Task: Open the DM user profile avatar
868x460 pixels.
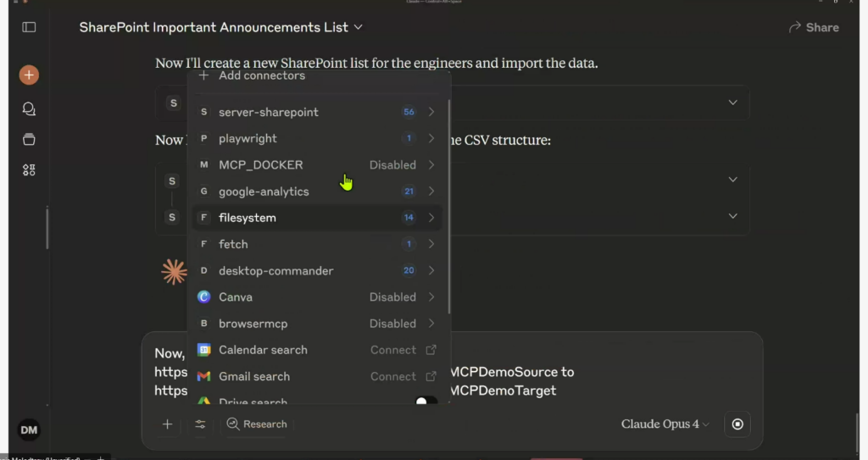Action: (x=29, y=430)
